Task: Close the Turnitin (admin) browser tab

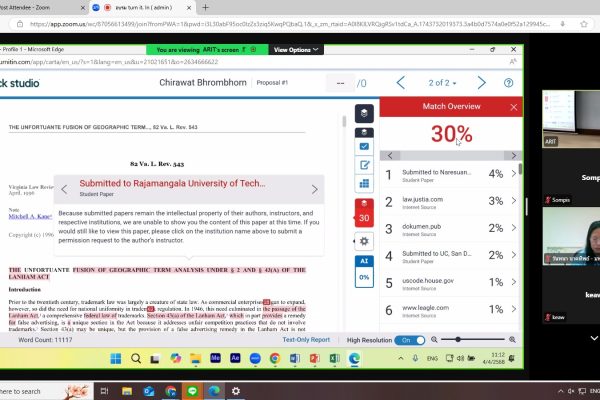Action: click(x=189, y=7)
